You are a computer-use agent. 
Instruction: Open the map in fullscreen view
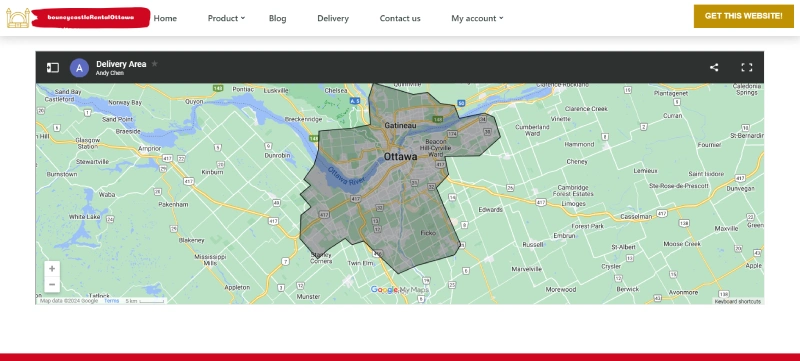746,67
